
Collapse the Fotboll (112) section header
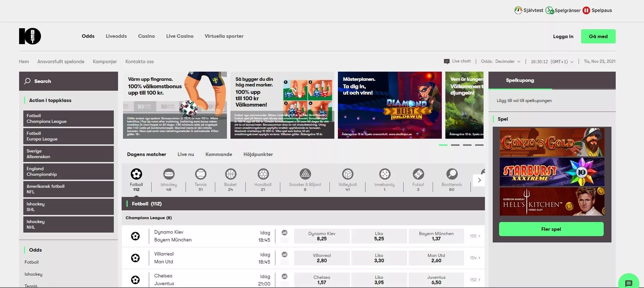[x=303, y=204]
